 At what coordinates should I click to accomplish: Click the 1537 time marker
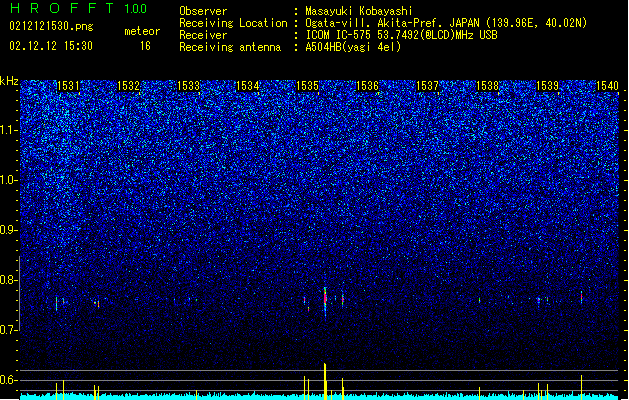[428, 86]
